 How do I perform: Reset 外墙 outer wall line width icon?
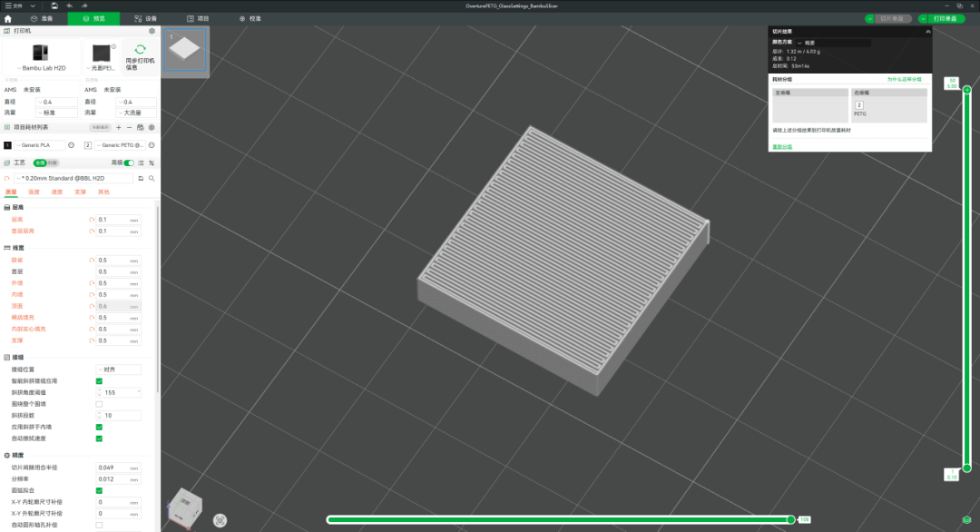[92, 283]
